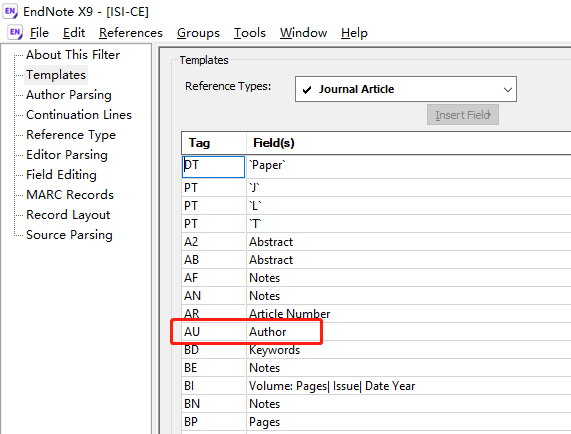Viewport: 571px width, 434px height.
Task: Open the References menu
Action: 131,33
